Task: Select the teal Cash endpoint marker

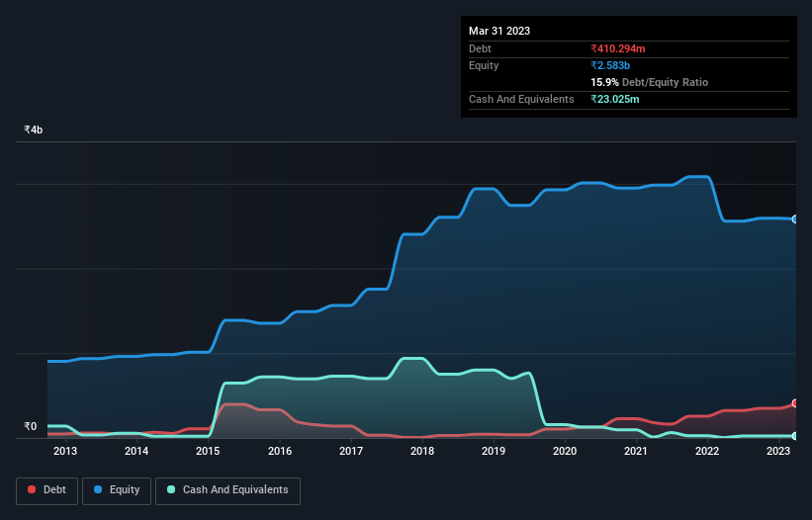Action: (x=795, y=436)
